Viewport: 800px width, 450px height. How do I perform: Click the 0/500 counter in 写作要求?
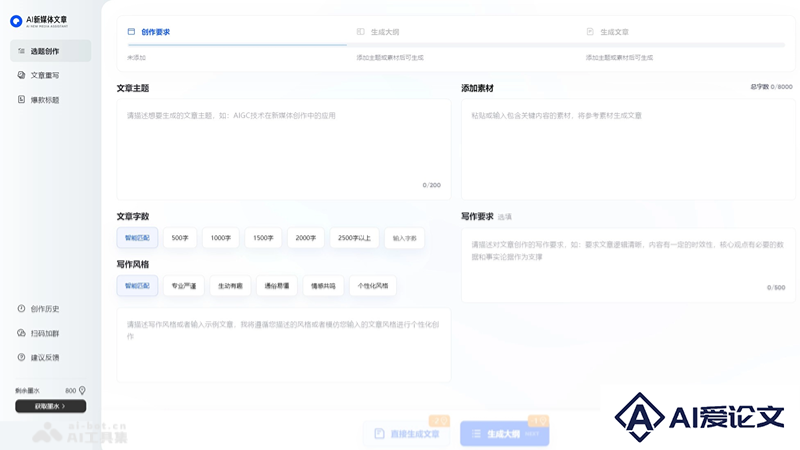[776, 288]
